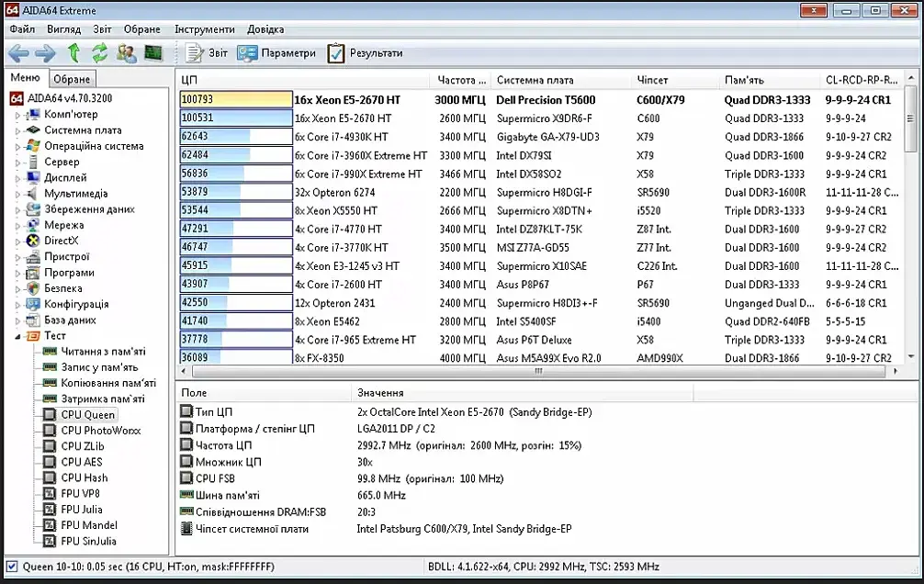
Task: Select the 32x Opteron 6274 row
Action: tap(539, 192)
